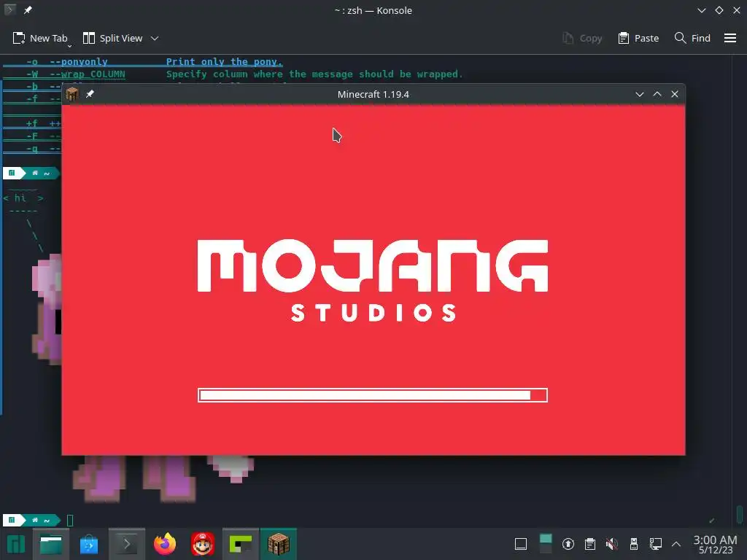
Task: Focus the Minecraft crafting table taskbar icon
Action: [x=279, y=544]
